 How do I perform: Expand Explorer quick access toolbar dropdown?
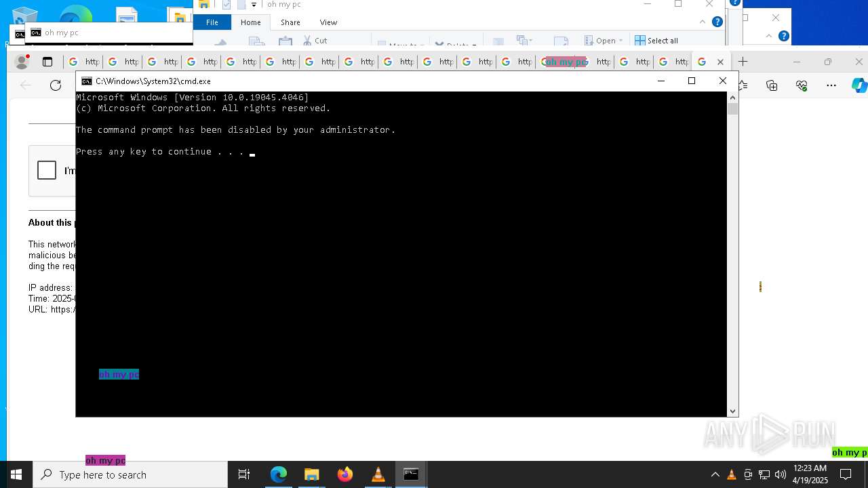click(x=254, y=5)
